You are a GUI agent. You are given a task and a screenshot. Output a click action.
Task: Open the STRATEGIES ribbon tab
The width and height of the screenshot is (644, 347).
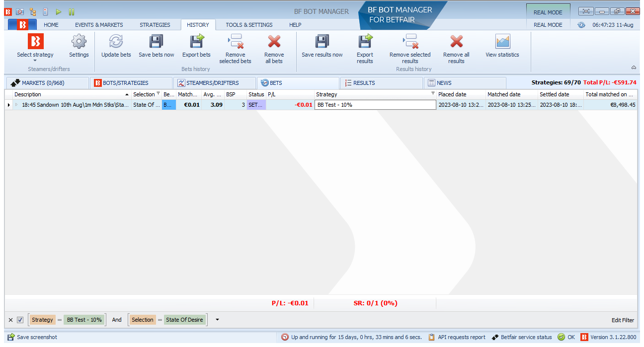[x=155, y=25]
